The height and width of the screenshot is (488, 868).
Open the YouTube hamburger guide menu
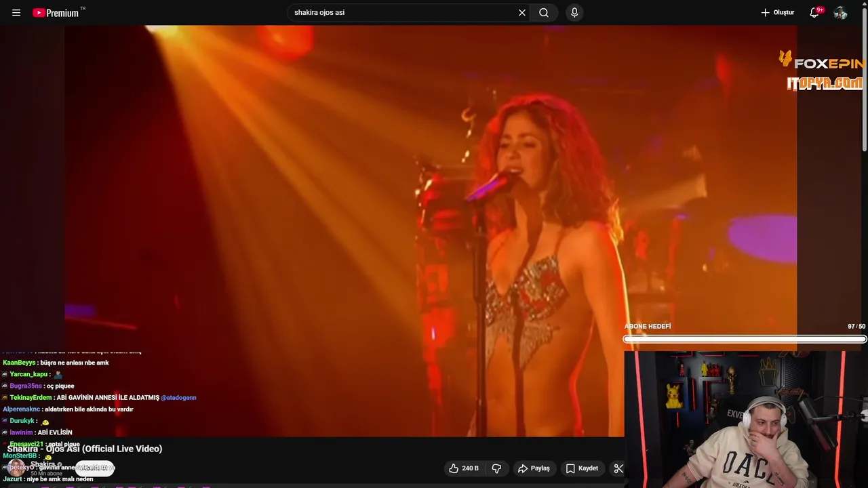16,13
